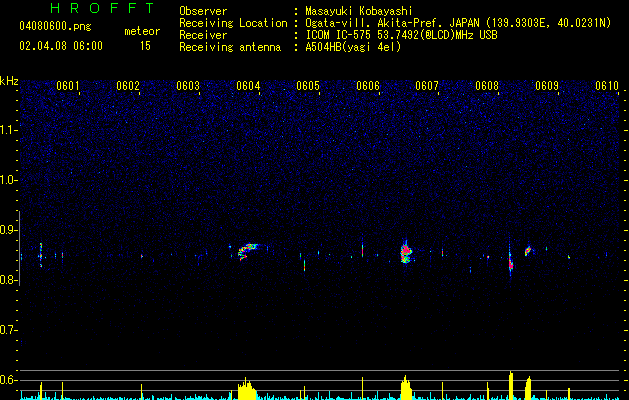Click the 1.0 kHz axis label

(8, 180)
